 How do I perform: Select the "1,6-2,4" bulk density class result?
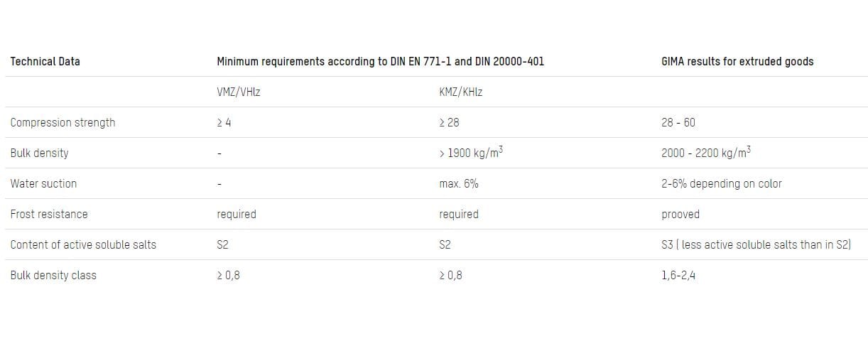tap(678, 276)
